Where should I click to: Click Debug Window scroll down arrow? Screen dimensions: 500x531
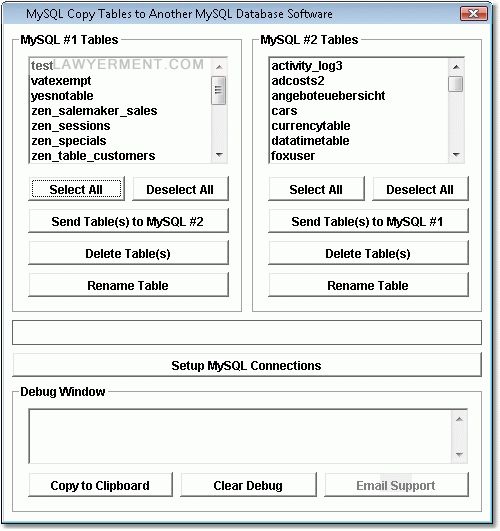click(459, 454)
